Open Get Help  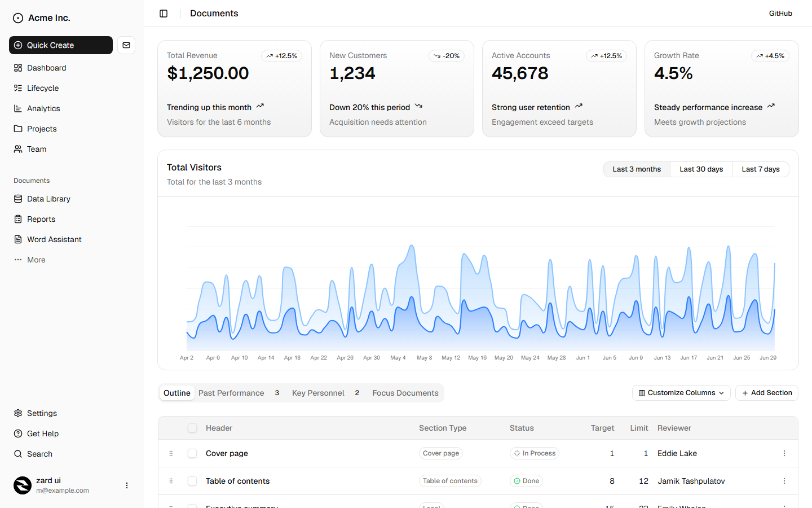pos(72,433)
